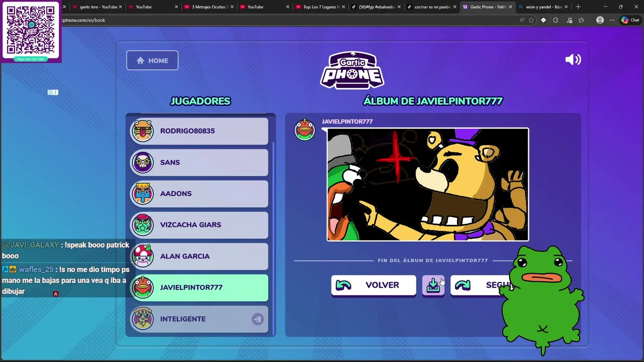
Task: Click the QR code overlay
Action: [31, 31]
